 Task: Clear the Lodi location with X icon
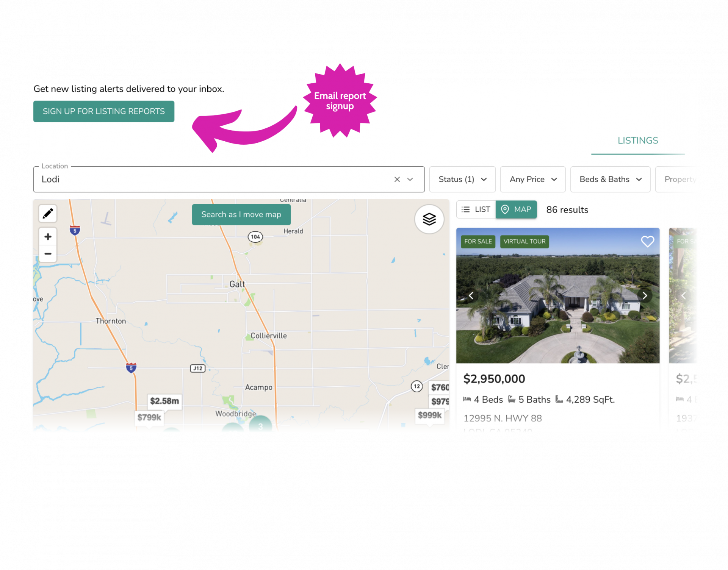point(397,180)
